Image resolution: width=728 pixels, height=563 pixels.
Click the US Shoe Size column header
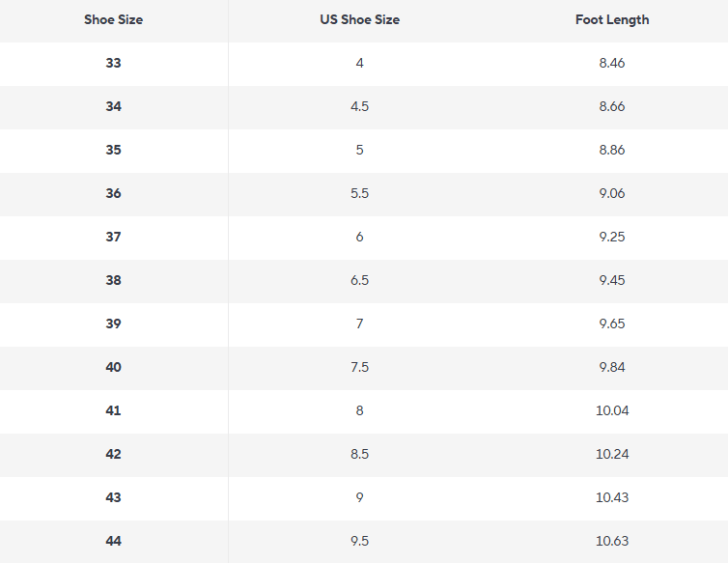(x=360, y=20)
